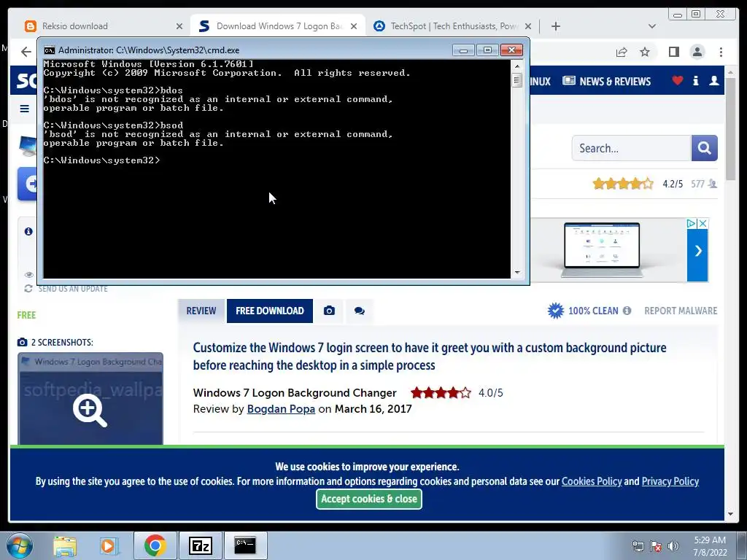Viewport: 747px width, 560px height.
Task: Click the laptop advertisement image
Action: click(x=602, y=250)
